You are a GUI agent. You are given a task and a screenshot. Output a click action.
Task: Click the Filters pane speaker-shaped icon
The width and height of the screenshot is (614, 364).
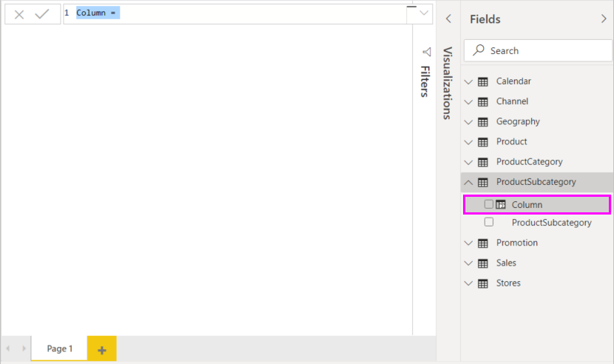(427, 52)
